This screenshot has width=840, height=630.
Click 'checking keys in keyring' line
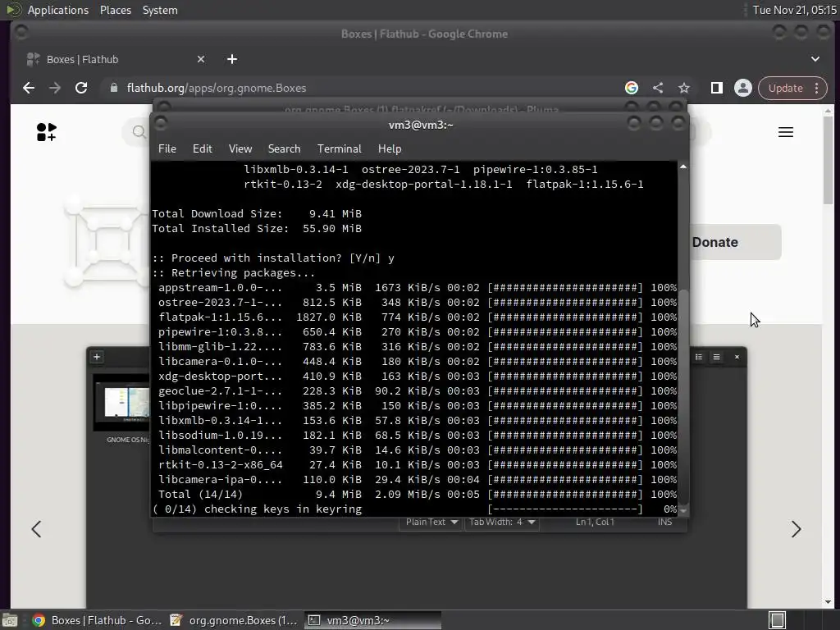coord(283,509)
